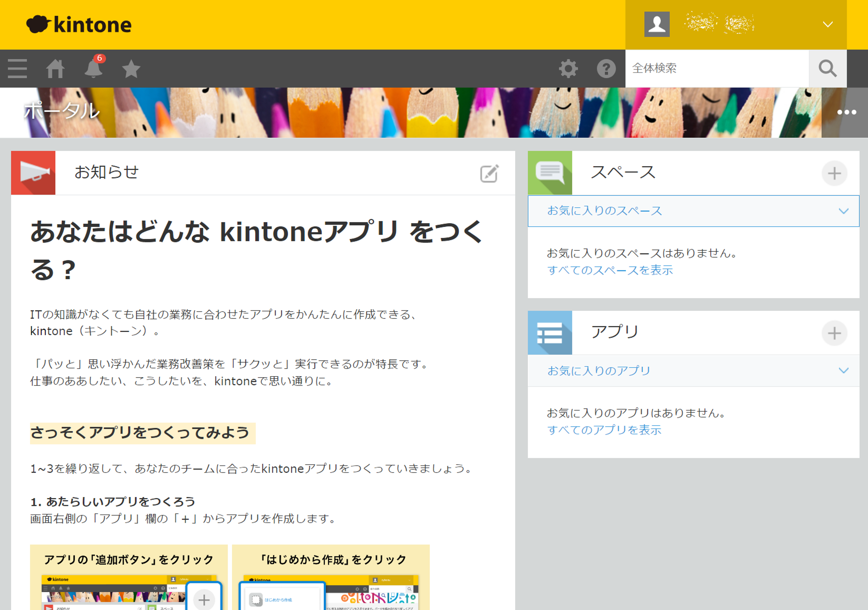Expand the お気に入りのスペース dropdown
This screenshot has height=610, width=868.
click(x=693, y=211)
